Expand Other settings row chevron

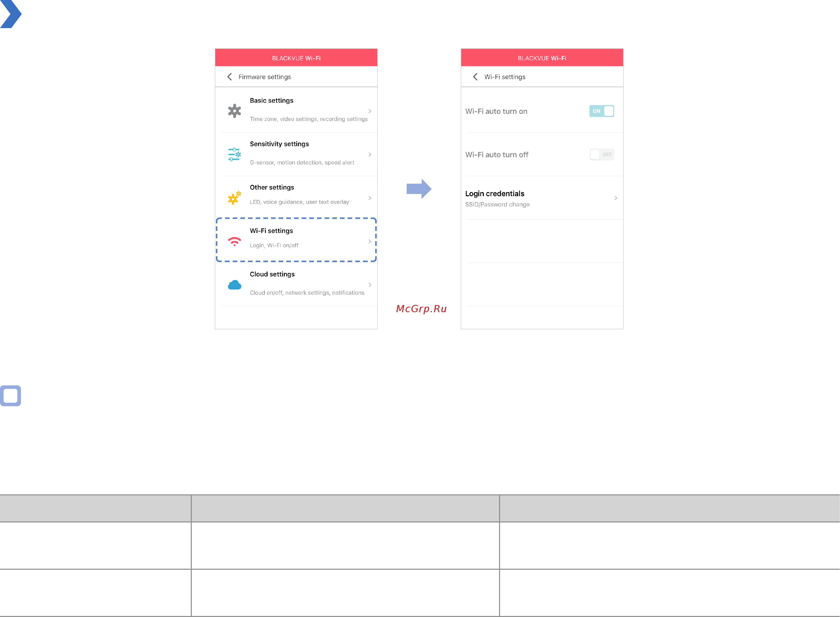click(x=370, y=198)
